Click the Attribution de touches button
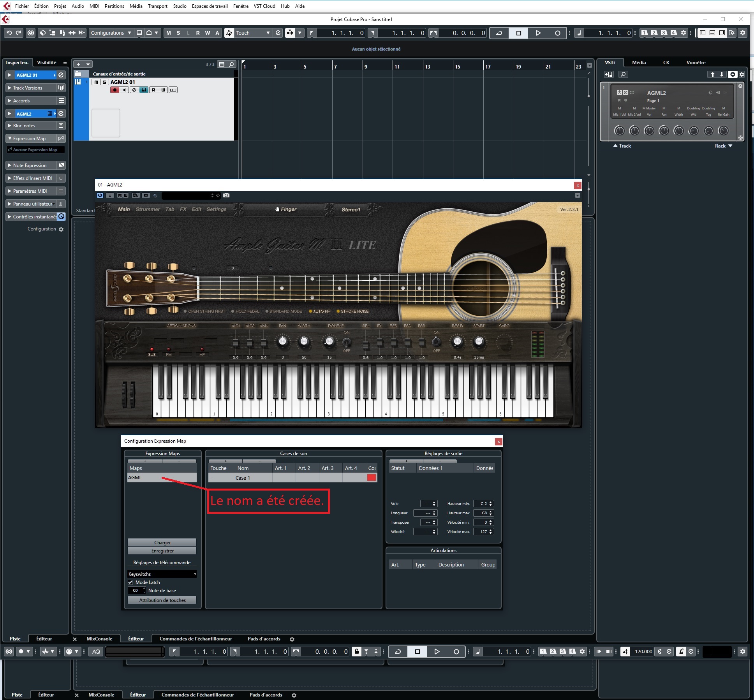Image resolution: width=754 pixels, height=700 pixels. (162, 600)
